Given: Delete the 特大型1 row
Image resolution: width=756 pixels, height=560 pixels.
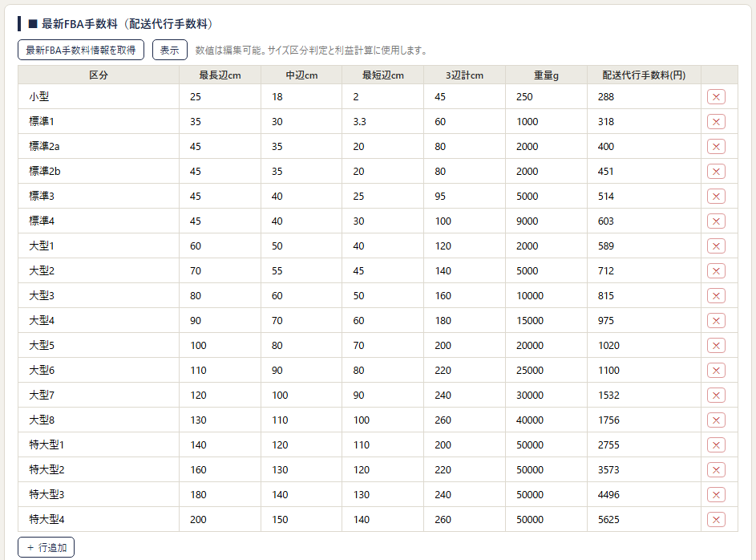Looking at the screenshot, I should click(716, 444).
